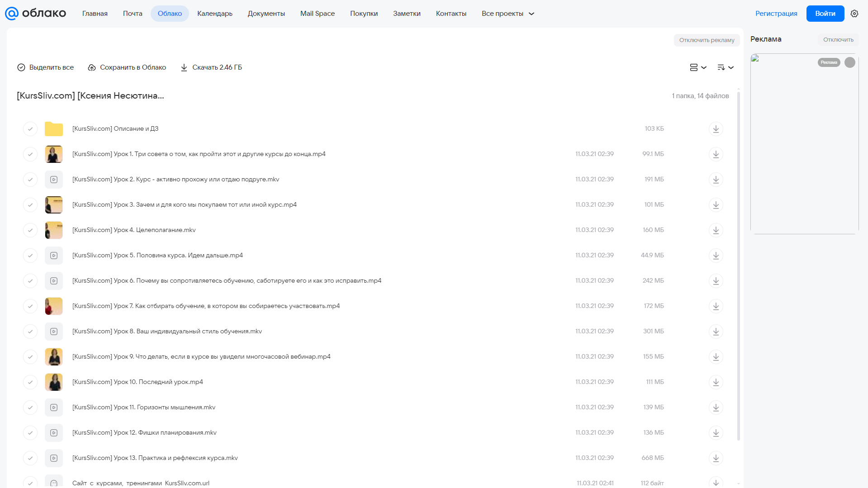Go to Календарь in top navigation
Image resolution: width=868 pixels, height=488 pixels.
tap(215, 14)
